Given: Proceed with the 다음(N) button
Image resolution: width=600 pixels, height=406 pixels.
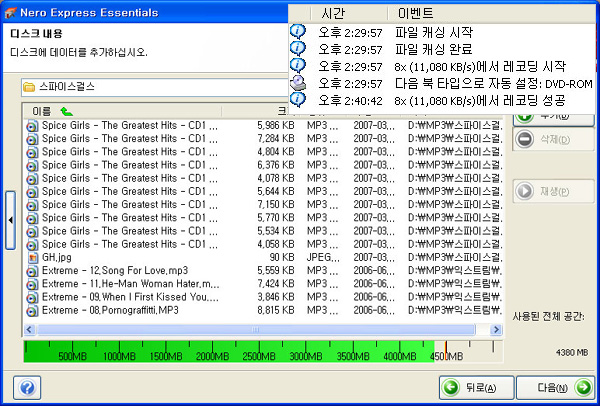Looking at the screenshot, I should point(554,388).
